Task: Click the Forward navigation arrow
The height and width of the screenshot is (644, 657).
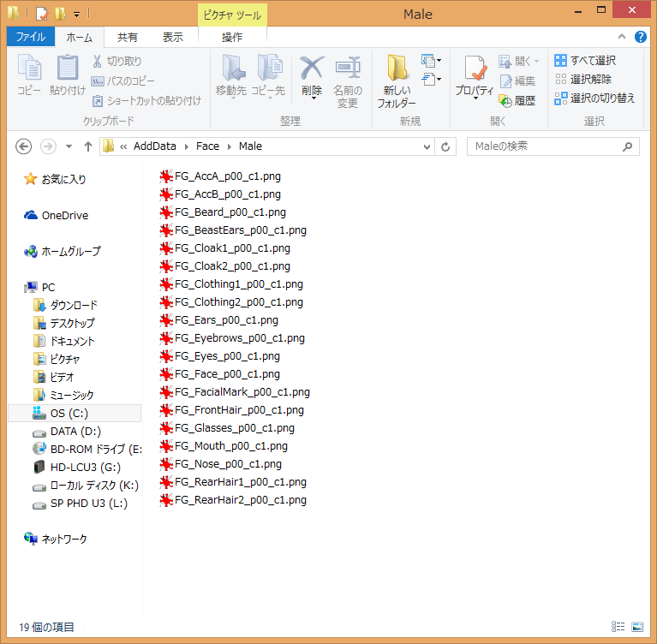Action: click(48, 146)
